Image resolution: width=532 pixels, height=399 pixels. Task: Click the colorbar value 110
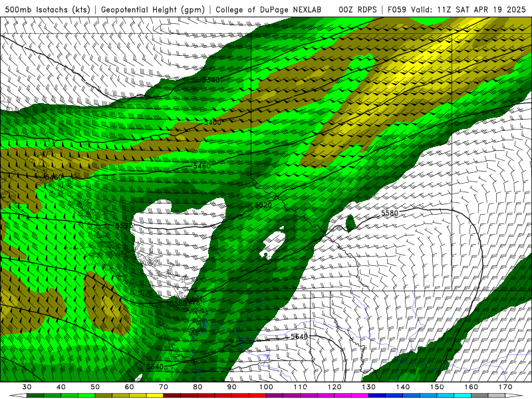point(301,387)
